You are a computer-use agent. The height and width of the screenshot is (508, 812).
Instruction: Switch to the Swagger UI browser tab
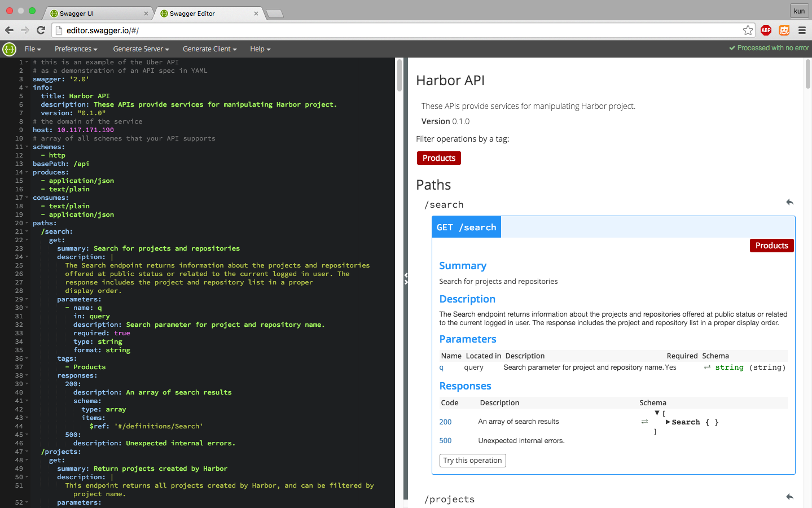tap(99, 14)
